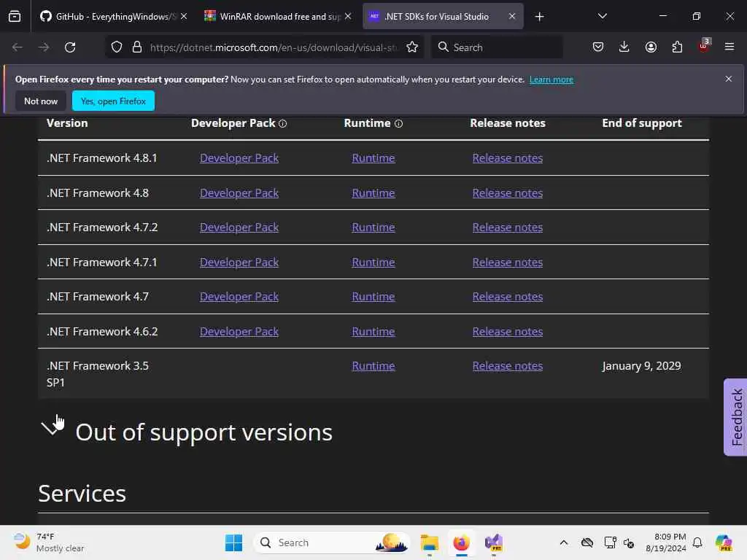Open Windows Start menu
Viewport: 747px width, 560px height.
pos(233,542)
